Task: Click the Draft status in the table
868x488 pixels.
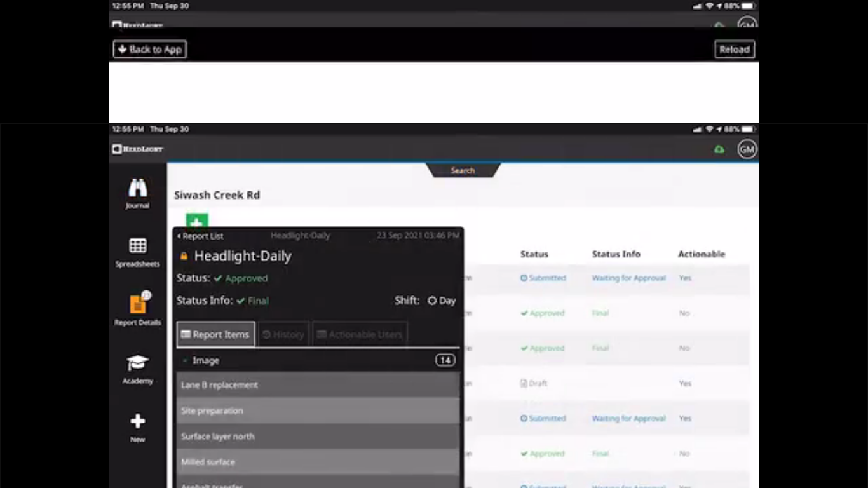Action: coord(534,384)
